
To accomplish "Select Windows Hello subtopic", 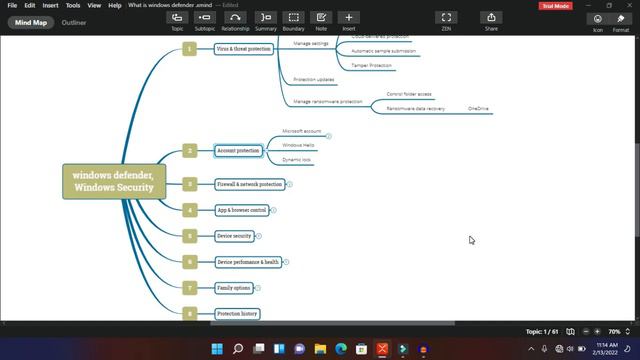I will pyautogui.click(x=298, y=145).
